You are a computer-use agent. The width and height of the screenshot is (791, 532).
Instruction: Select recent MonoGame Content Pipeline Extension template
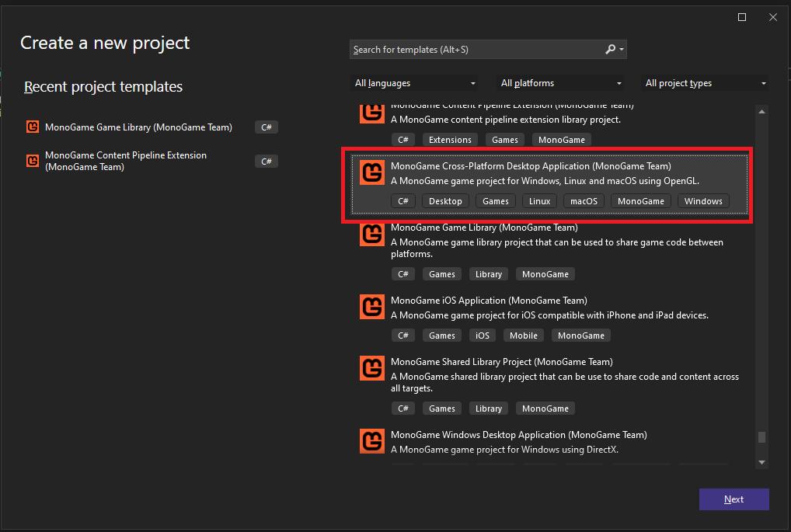pos(152,161)
